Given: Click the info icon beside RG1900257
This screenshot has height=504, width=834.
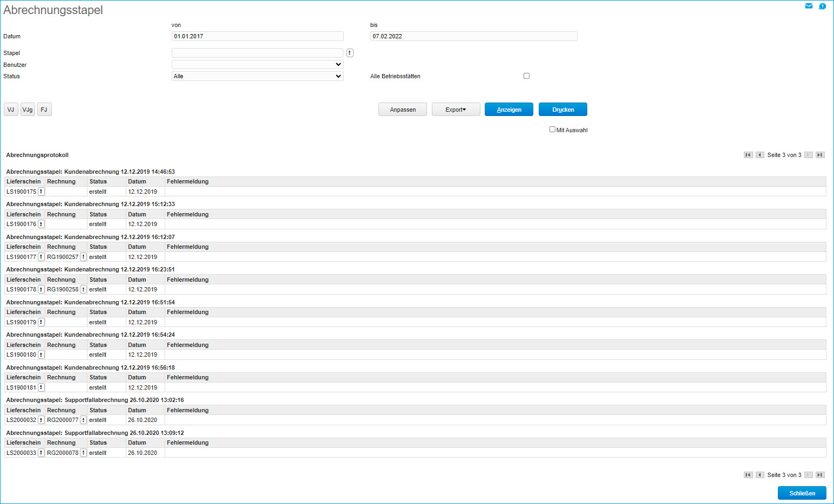Looking at the screenshot, I should [83, 257].
